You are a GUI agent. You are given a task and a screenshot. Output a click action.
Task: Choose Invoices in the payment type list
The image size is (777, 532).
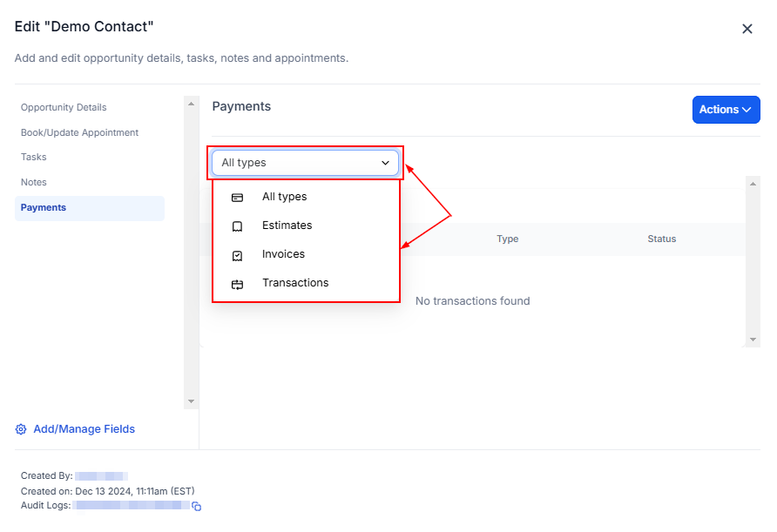[283, 254]
